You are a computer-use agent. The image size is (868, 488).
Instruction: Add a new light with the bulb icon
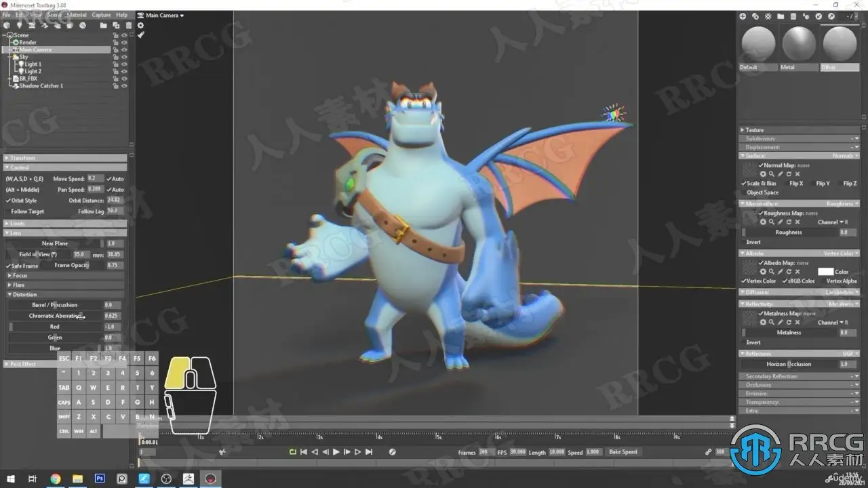(20, 26)
